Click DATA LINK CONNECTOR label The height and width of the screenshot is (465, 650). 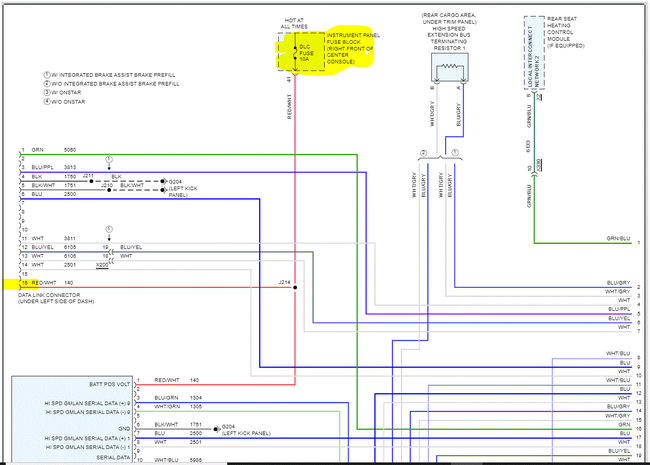coord(49,295)
